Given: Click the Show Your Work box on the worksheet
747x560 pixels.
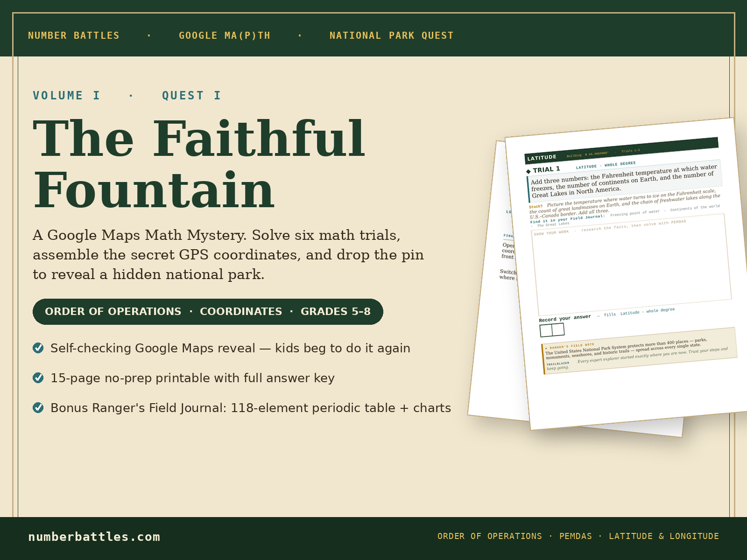Looking at the screenshot, I should point(632,265).
